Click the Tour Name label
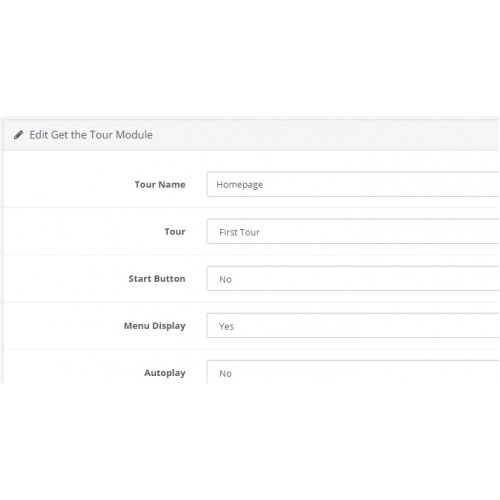 160,184
